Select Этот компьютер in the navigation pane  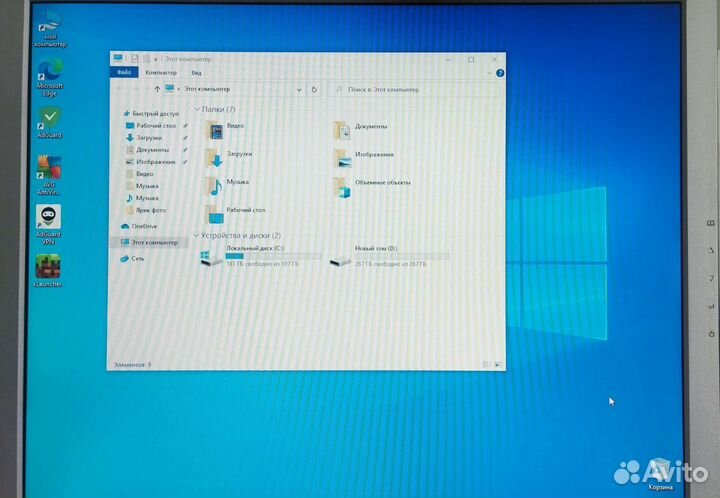pos(149,242)
